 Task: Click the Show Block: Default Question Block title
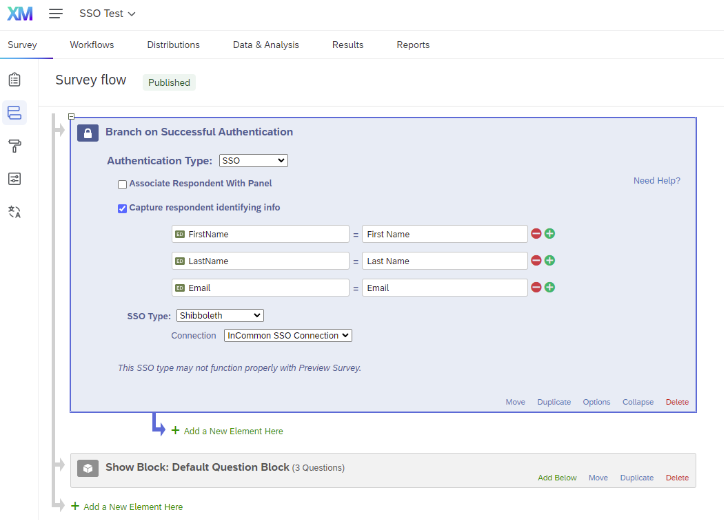[x=197, y=467]
